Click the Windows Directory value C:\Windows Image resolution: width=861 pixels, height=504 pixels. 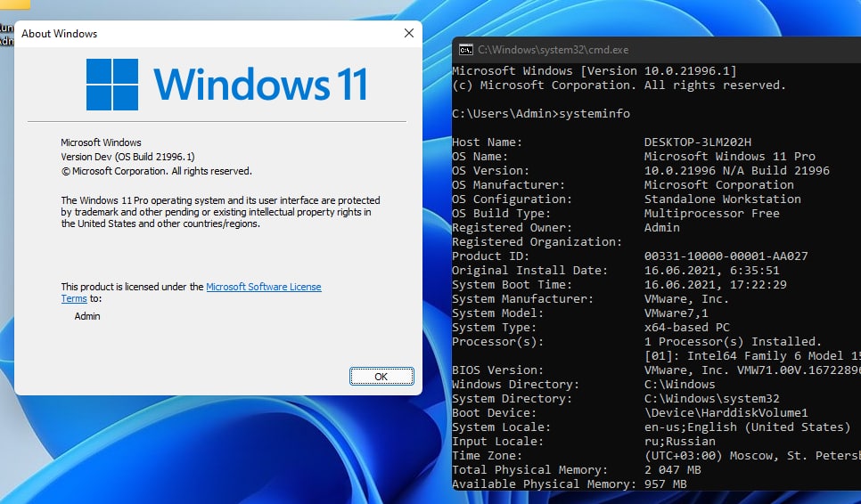[x=680, y=385]
